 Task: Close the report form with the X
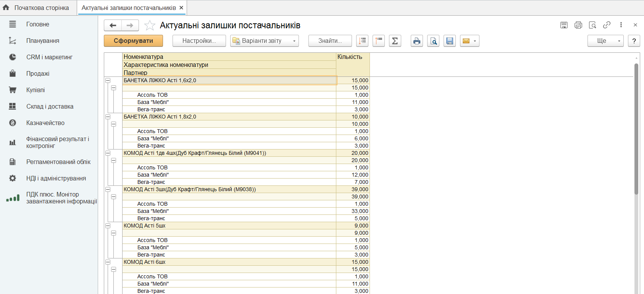635,25
